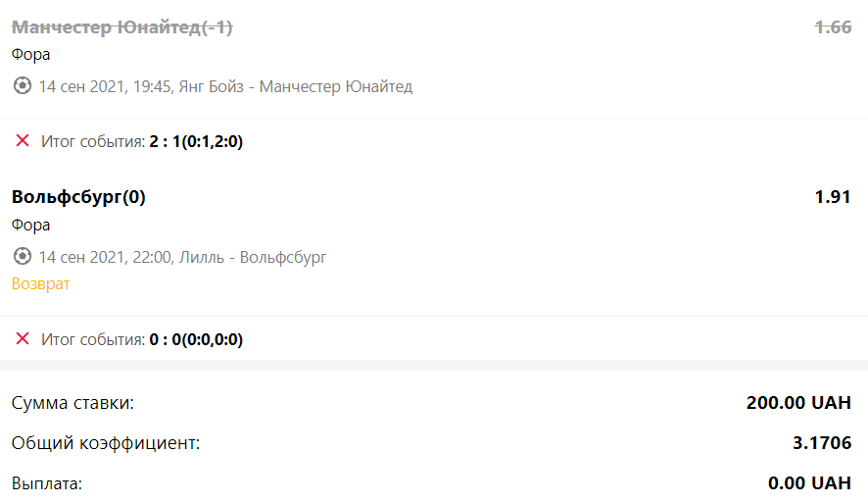This screenshot has height=504, width=868.
Task: Click the 1.91 odds value
Action: (833, 197)
